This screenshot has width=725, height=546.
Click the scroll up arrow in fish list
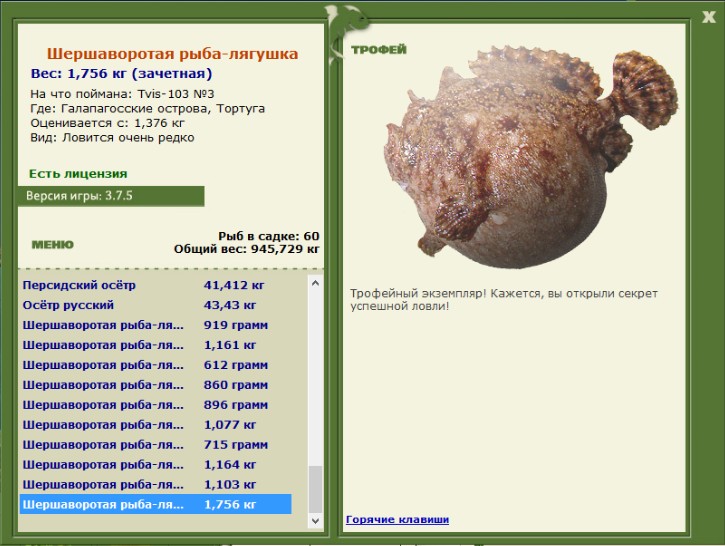tap(315, 283)
